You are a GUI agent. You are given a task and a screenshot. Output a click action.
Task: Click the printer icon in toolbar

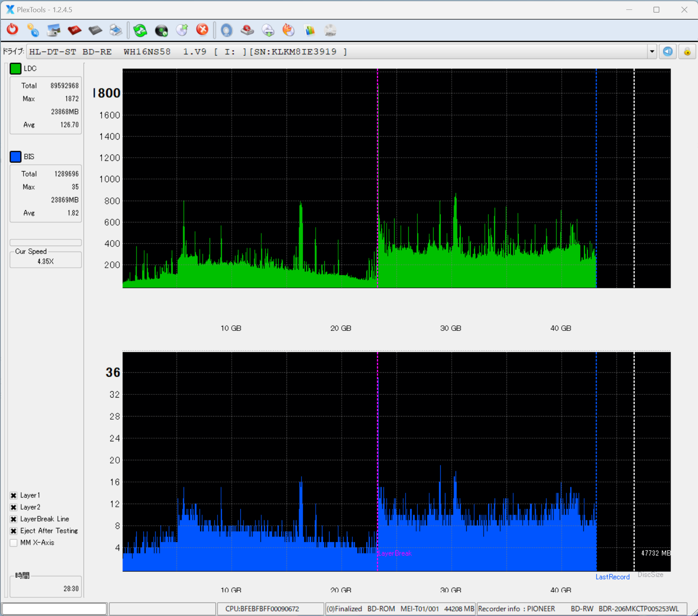pos(116,30)
